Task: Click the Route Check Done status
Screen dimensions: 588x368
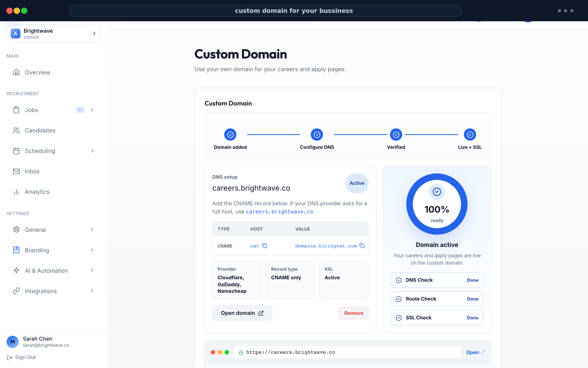Action: 473,299
